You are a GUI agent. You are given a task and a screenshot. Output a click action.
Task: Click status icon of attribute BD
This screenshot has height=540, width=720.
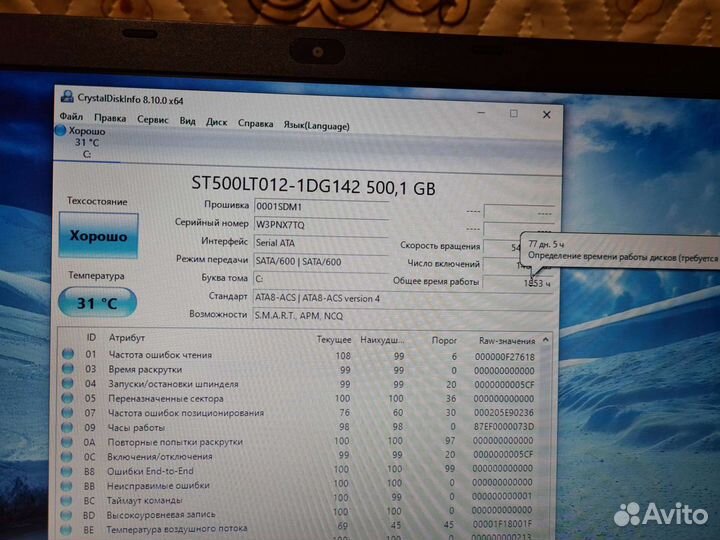click(66, 515)
